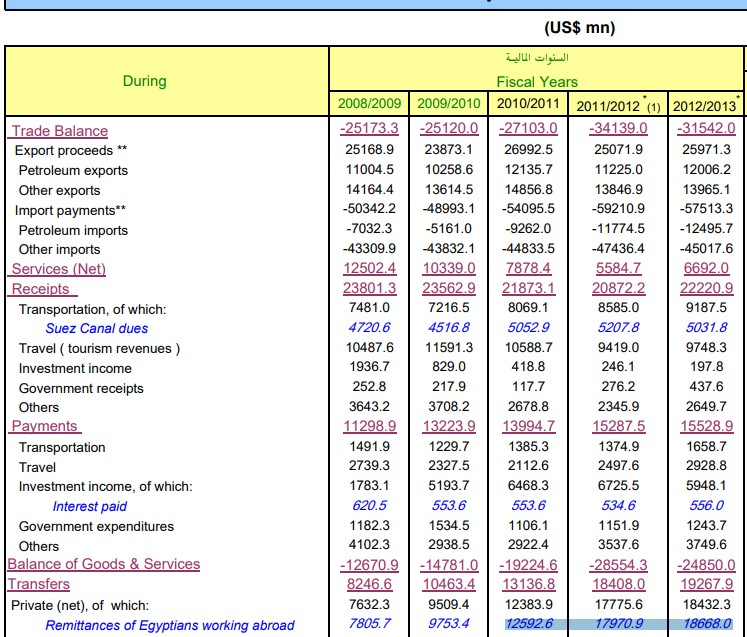Viewport: 747px width, 637px height.
Task: Select the Import payments** label
Action: (70, 210)
